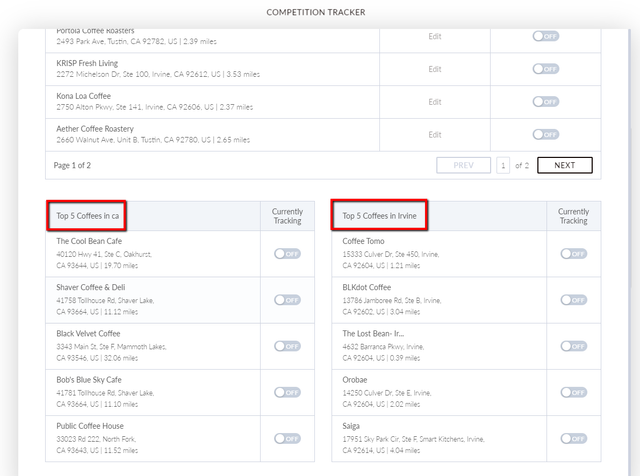
Task: Enable tracking for BLKdot Coffee
Action: [573, 300]
